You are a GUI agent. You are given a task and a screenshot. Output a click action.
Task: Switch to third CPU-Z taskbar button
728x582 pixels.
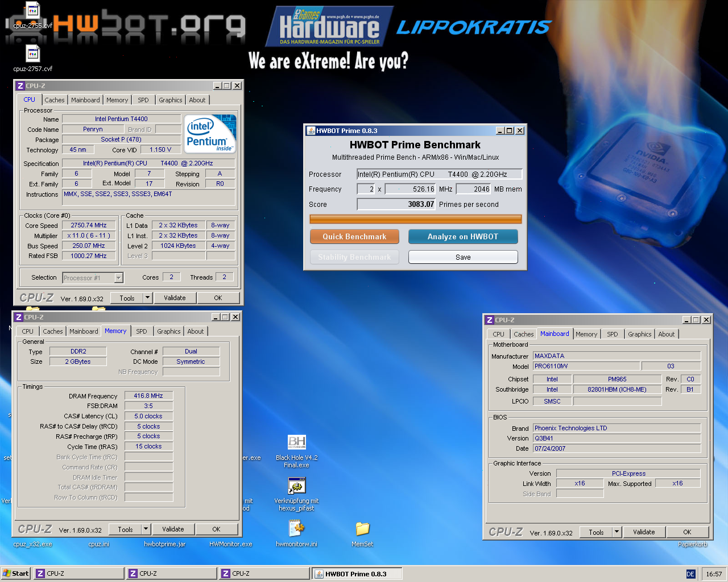pyautogui.click(x=264, y=573)
